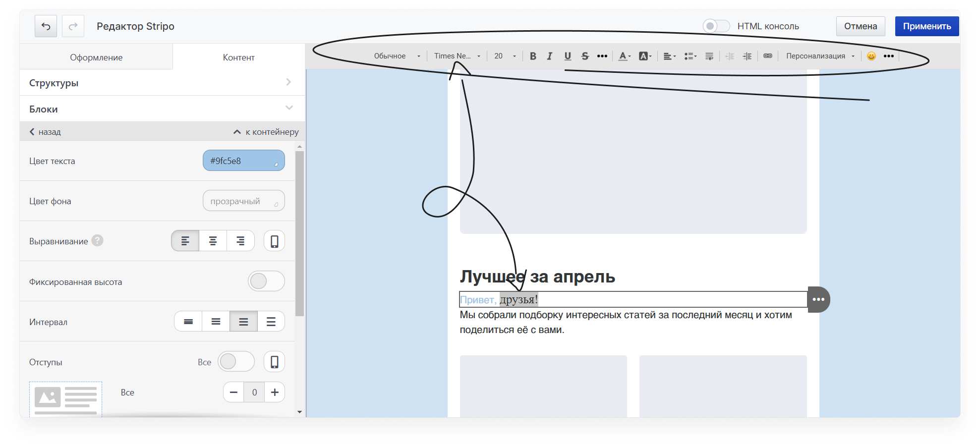Open the list style toolbar menu
980x447 pixels.
[690, 56]
